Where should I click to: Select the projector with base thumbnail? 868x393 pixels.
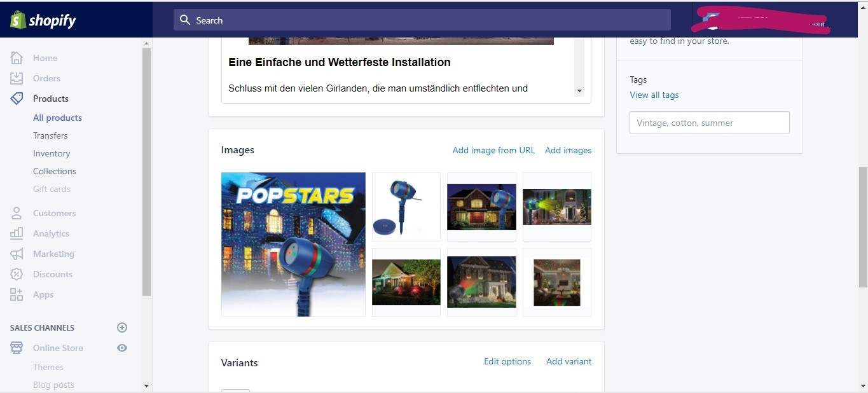[406, 207]
